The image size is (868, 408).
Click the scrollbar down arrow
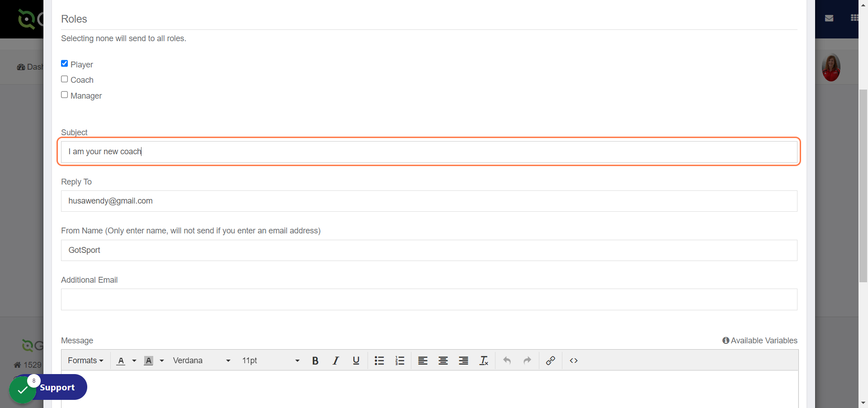click(863, 403)
